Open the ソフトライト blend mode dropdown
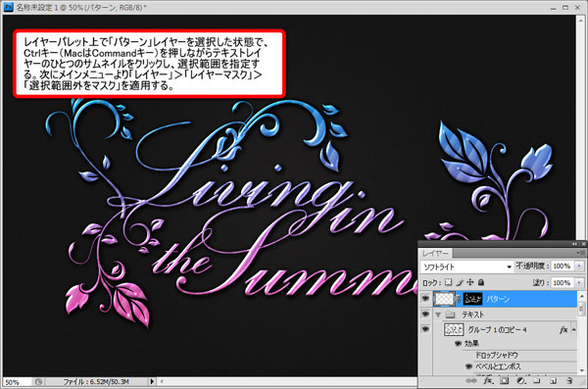This screenshot has width=588, height=389. pos(466,267)
